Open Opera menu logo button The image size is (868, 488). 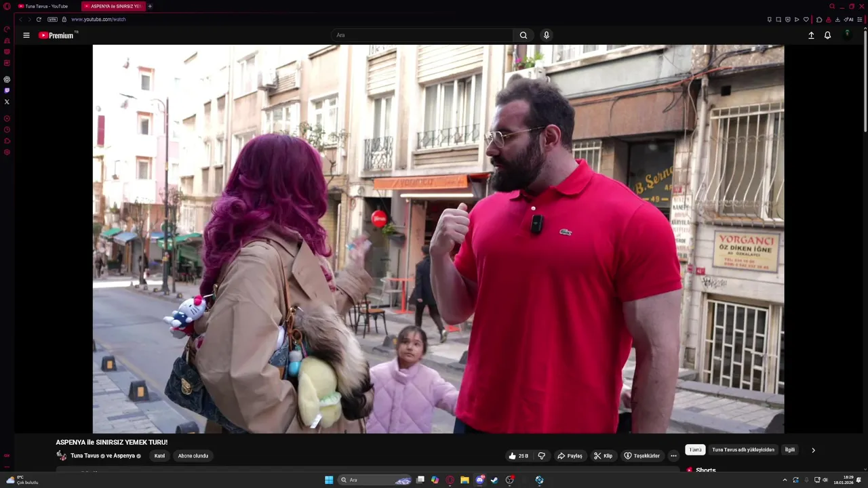[7, 6]
